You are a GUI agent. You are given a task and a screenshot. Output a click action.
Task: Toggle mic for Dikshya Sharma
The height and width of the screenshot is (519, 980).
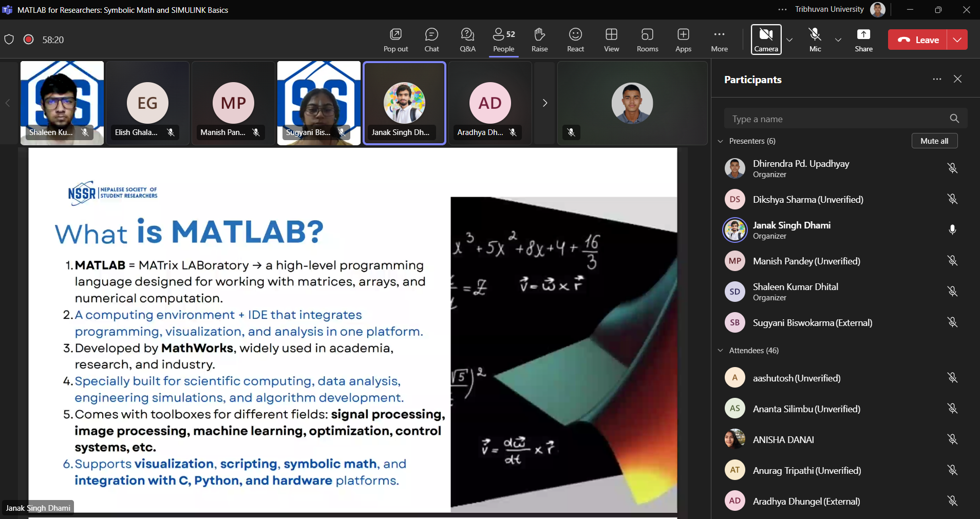952,199
